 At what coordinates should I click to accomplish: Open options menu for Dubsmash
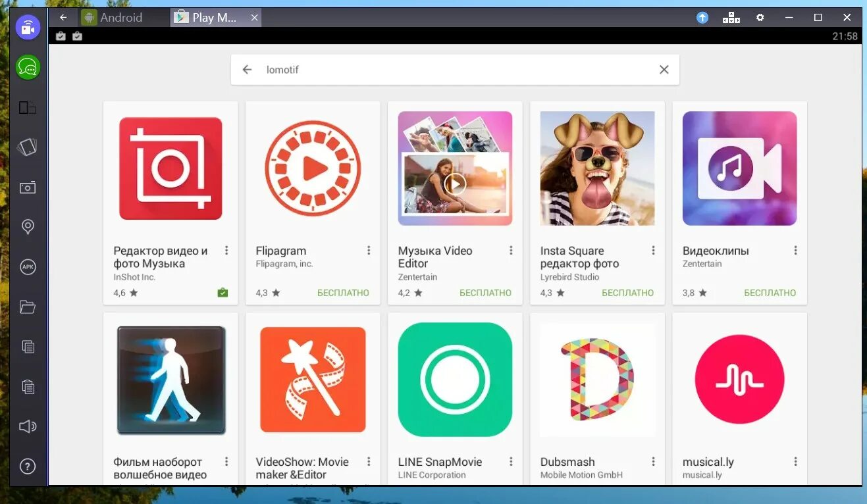[653, 462]
